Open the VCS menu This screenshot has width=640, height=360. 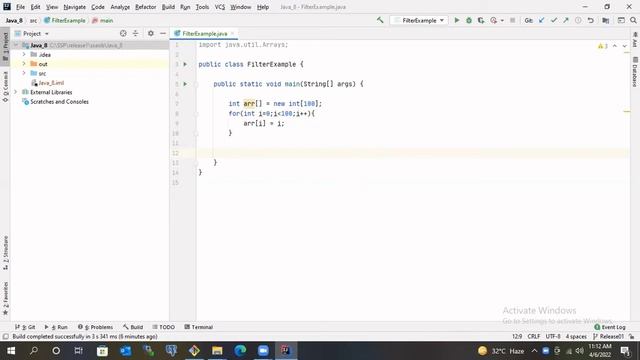[x=220, y=7]
